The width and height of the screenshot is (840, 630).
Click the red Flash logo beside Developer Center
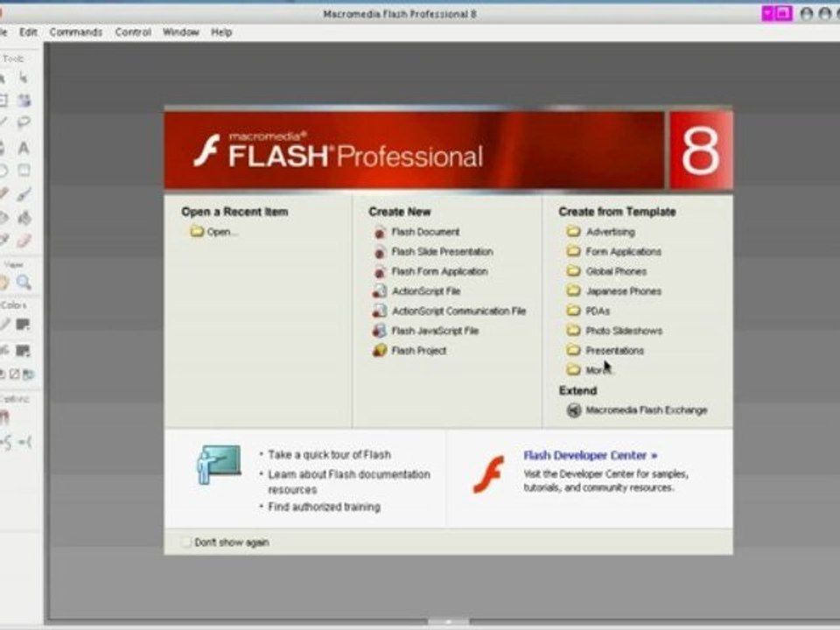(488, 474)
